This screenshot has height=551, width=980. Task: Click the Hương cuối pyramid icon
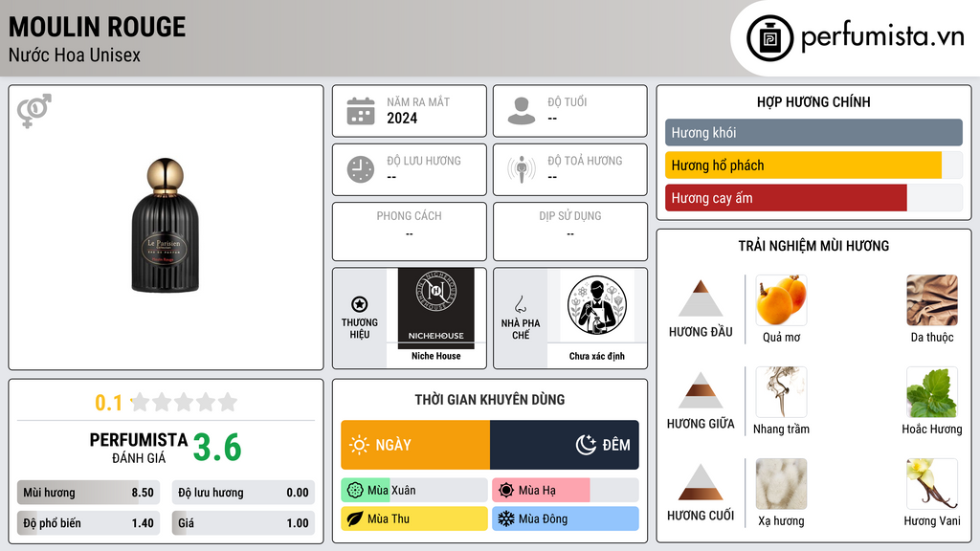[x=701, y=482]
